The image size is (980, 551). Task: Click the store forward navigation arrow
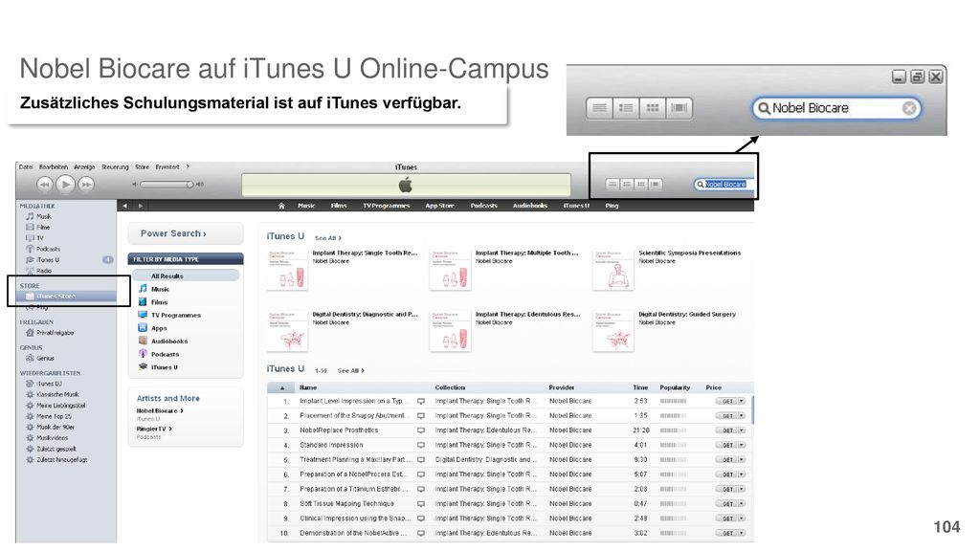coord(140,206)
